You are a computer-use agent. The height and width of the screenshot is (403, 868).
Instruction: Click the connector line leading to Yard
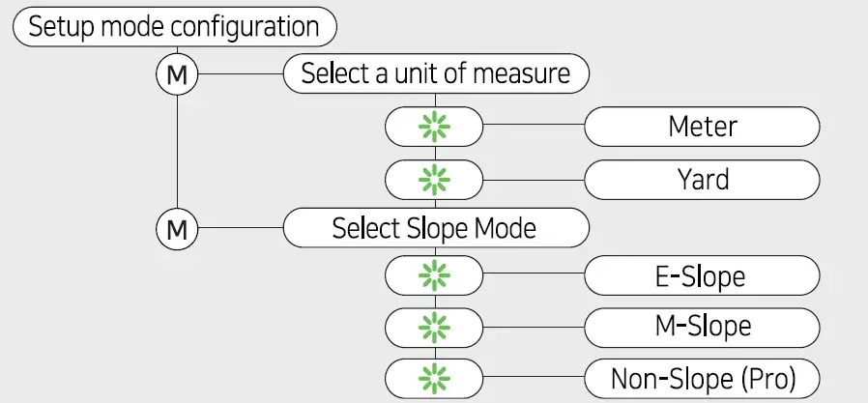[x=534, y=179]
